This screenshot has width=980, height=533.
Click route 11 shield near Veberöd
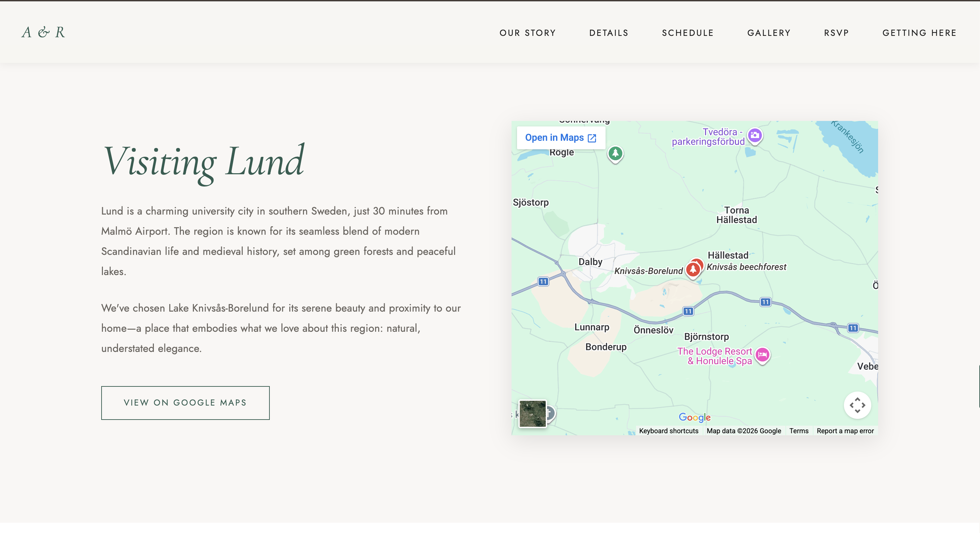tap(852, 328)
